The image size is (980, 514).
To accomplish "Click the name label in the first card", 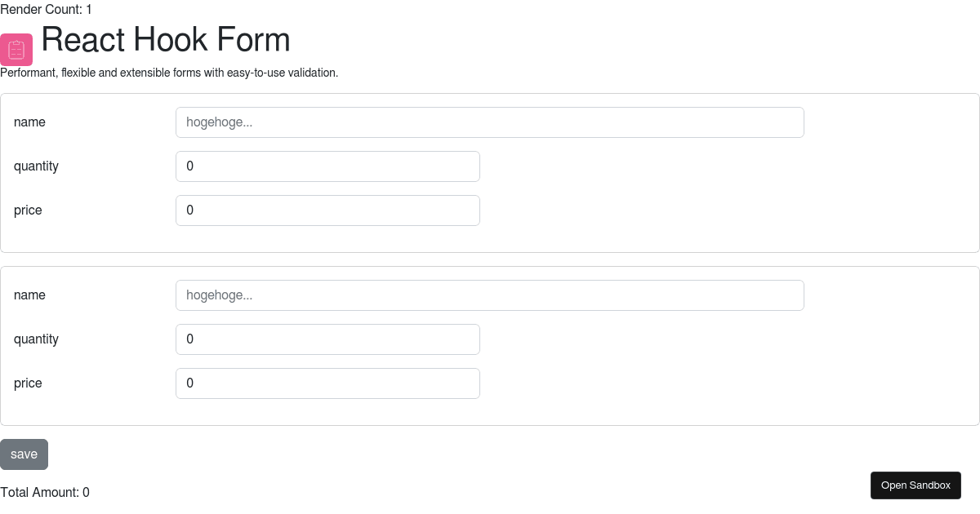I will [x=29, y=122].
